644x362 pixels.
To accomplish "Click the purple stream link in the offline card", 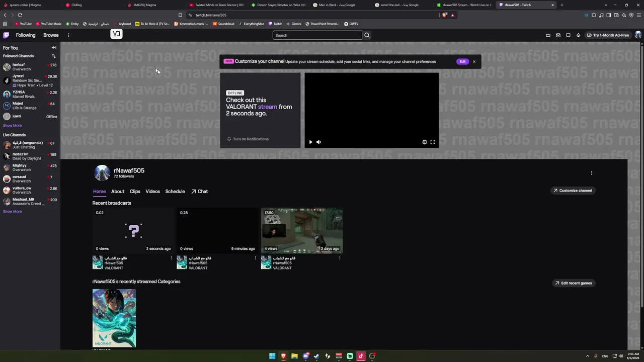I will (268, 107).
